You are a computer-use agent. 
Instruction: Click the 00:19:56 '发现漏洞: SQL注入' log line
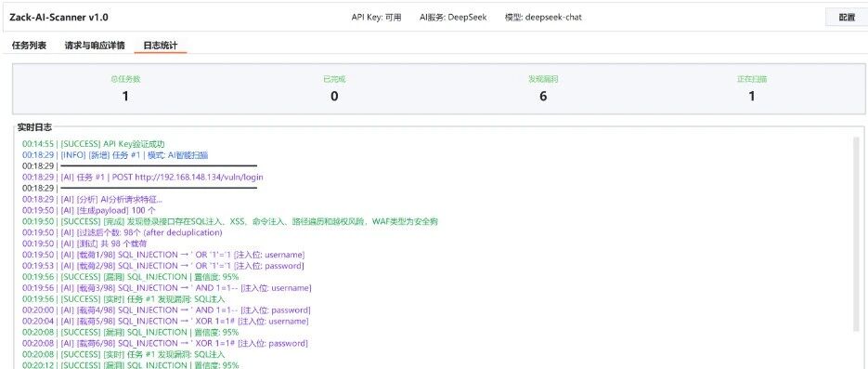click(124, 299)
